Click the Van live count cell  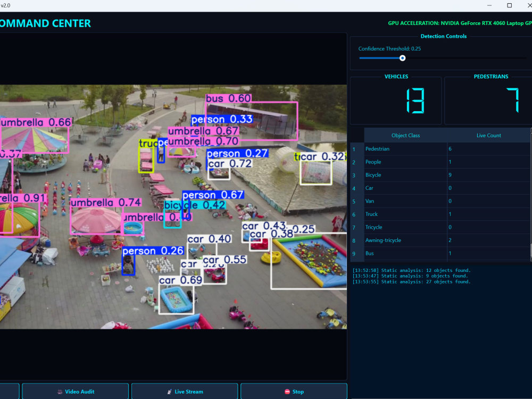coord(488,201)
